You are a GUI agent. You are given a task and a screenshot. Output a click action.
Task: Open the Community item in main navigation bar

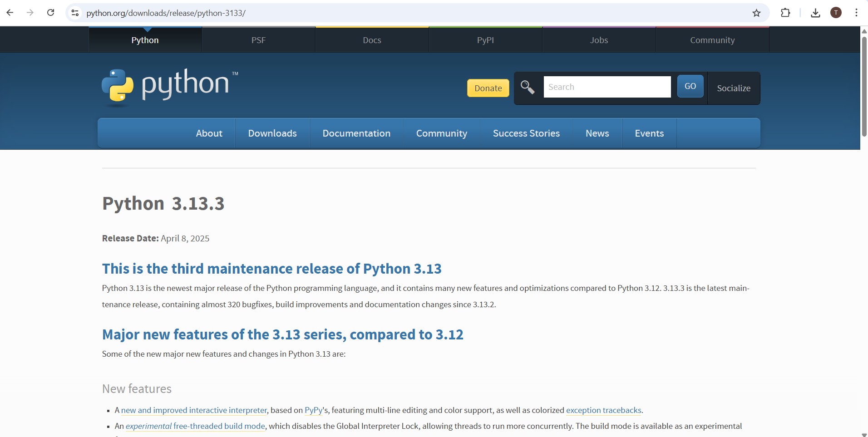(x=442, y=133)
